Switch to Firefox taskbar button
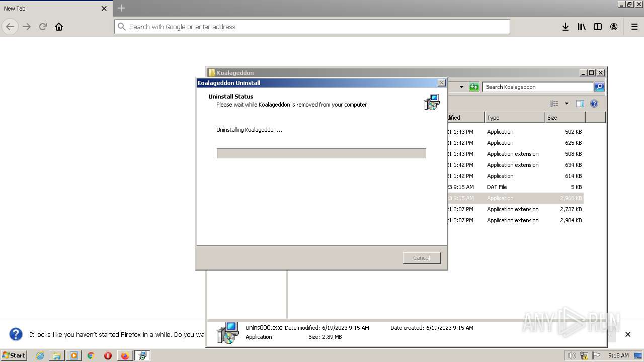The image size is (644, 362). 125,355
